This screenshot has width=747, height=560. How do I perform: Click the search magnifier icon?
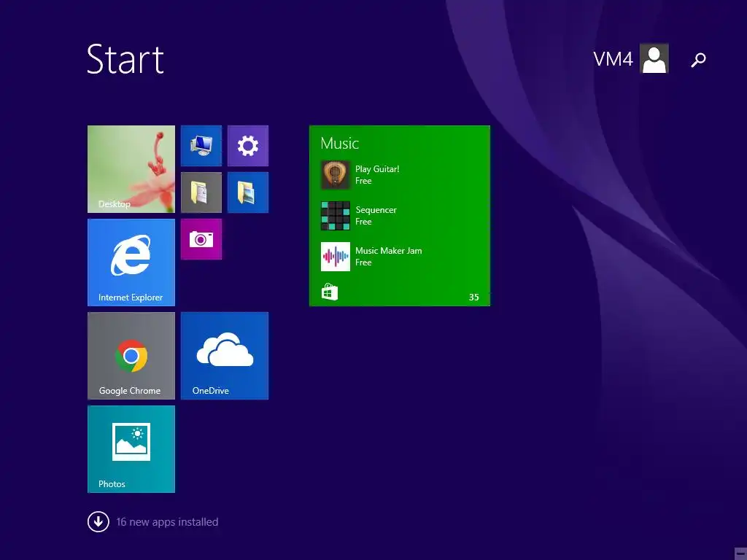[698, 60]
